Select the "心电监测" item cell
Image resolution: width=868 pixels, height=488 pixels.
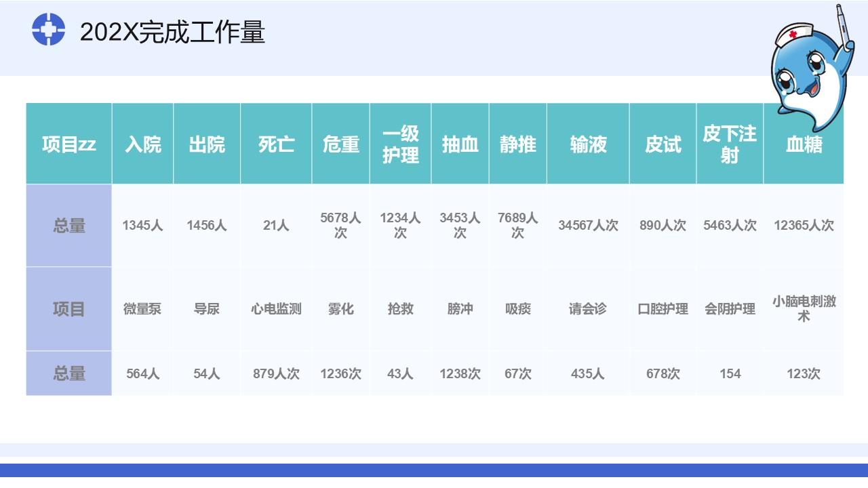coord(276,309)
